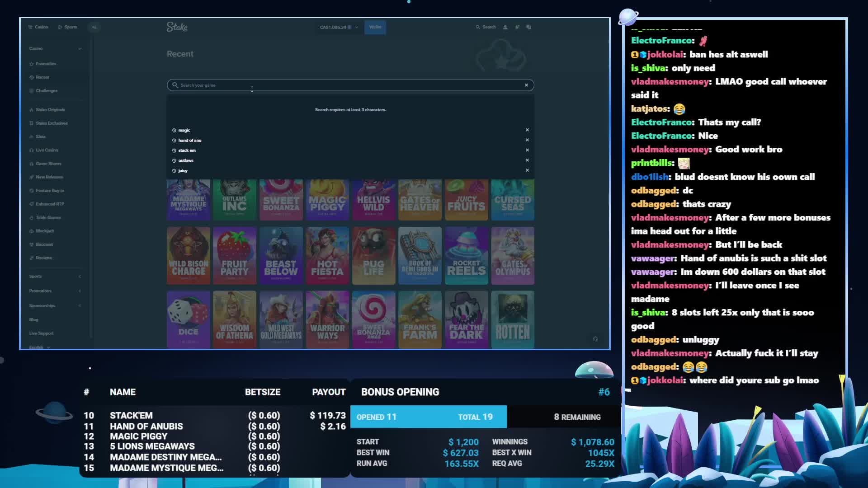Viewport: 868px width, 488px height.
Task: Open Live Support link
Action: pos(41,333)
